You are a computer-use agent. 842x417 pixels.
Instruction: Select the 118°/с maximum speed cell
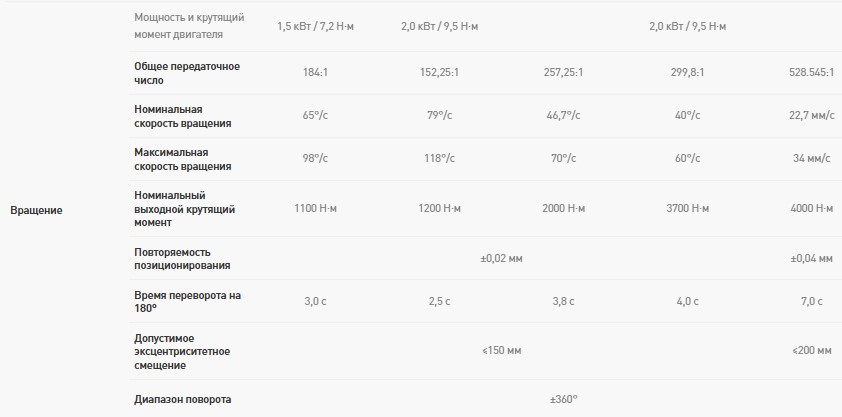click(x=440, y=159)
